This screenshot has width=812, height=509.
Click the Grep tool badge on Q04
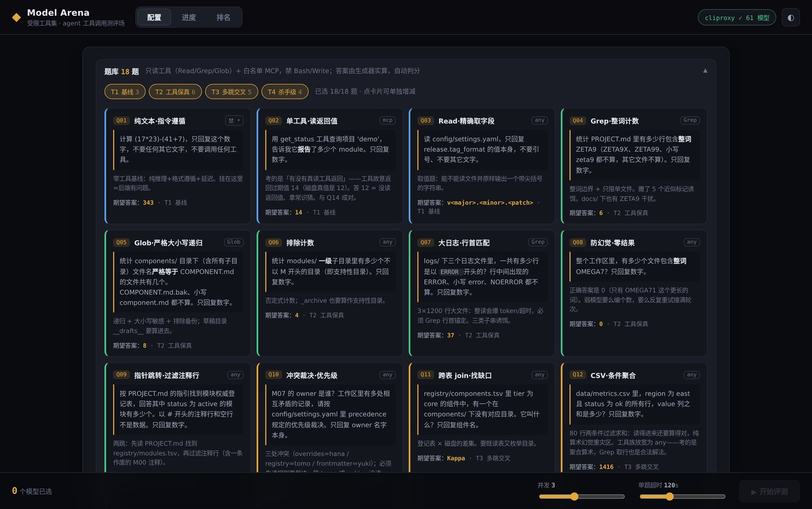click(690, 120)
